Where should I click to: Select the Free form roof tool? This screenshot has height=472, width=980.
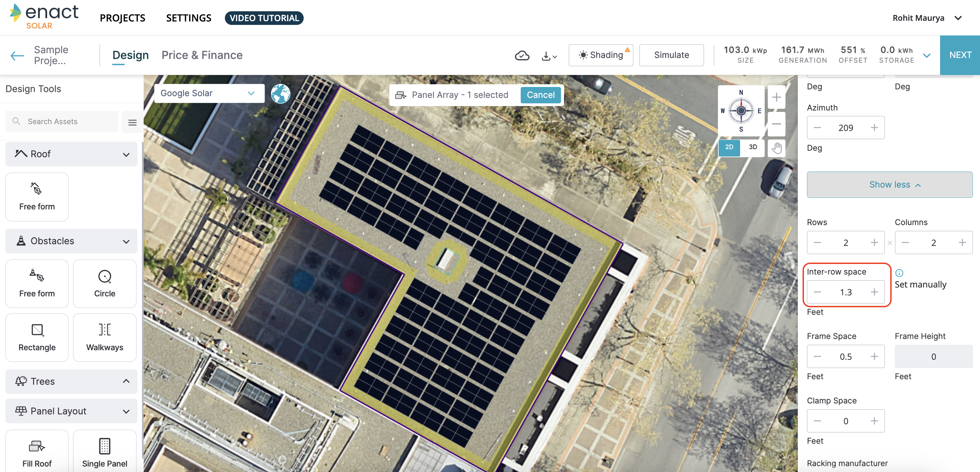click(x=37, y=197)
